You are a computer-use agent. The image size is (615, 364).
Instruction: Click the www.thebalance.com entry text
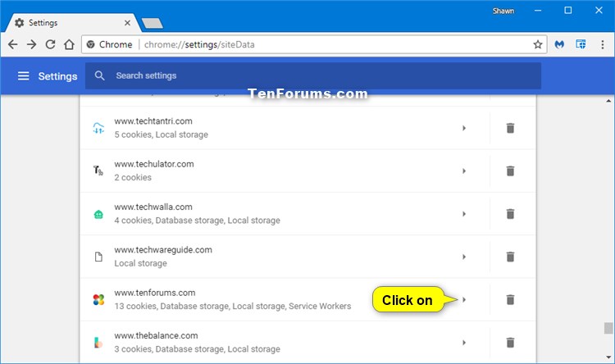(156, 336)
